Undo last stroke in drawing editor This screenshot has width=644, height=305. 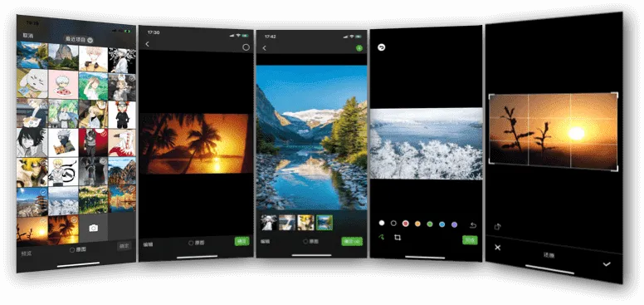point(473,225)
